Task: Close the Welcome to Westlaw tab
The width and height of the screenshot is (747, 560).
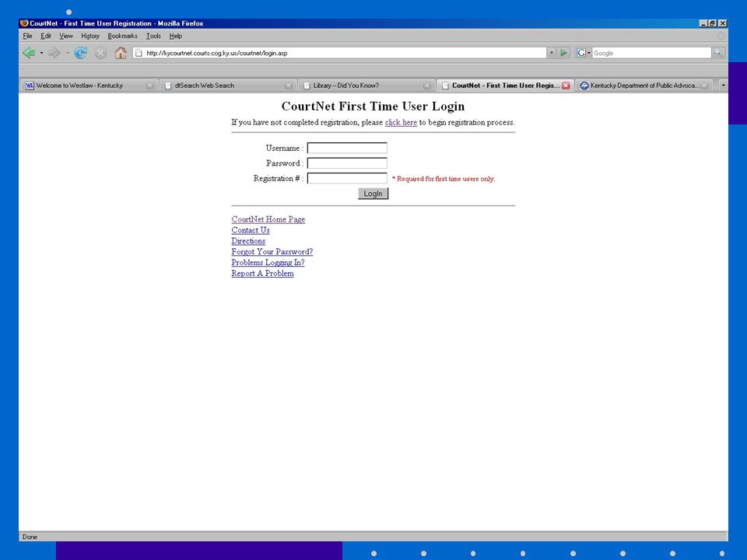Action: (150, 86)
